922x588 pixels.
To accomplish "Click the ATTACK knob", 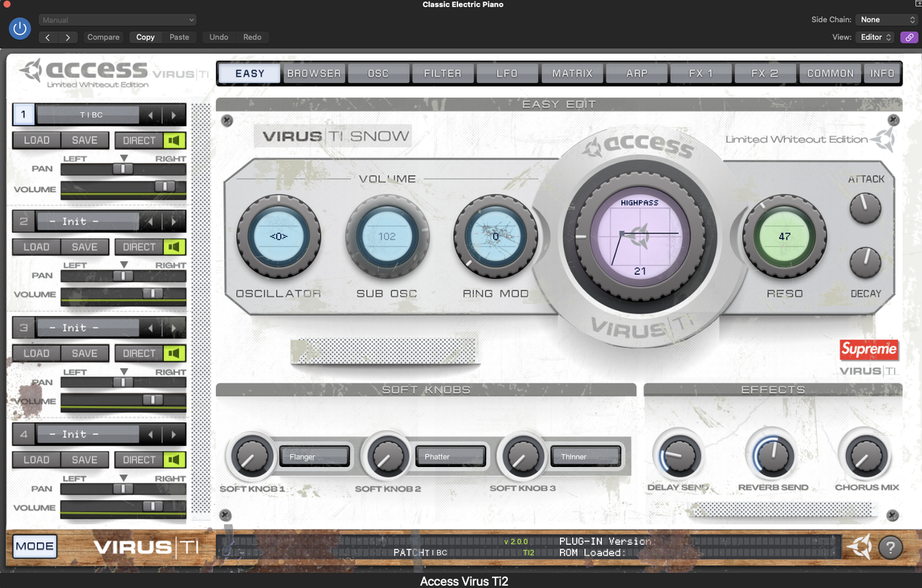I will [x=865, y=207].
